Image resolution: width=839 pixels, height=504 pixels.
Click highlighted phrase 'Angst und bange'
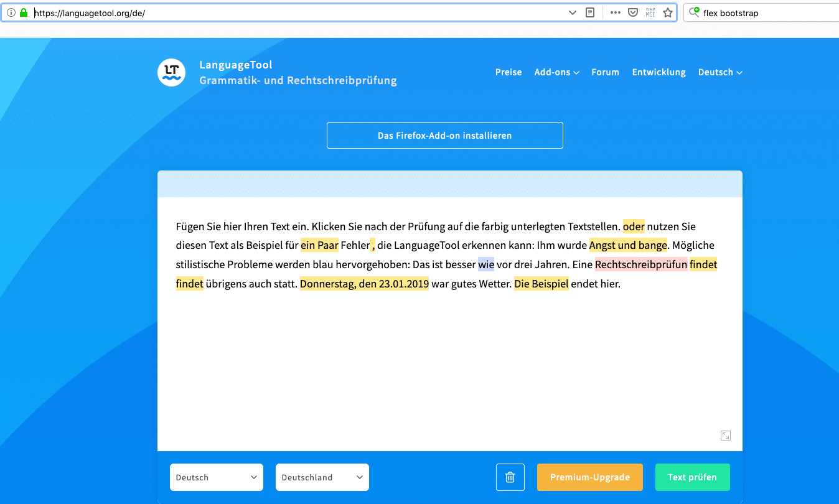click(x=628, y=245)
